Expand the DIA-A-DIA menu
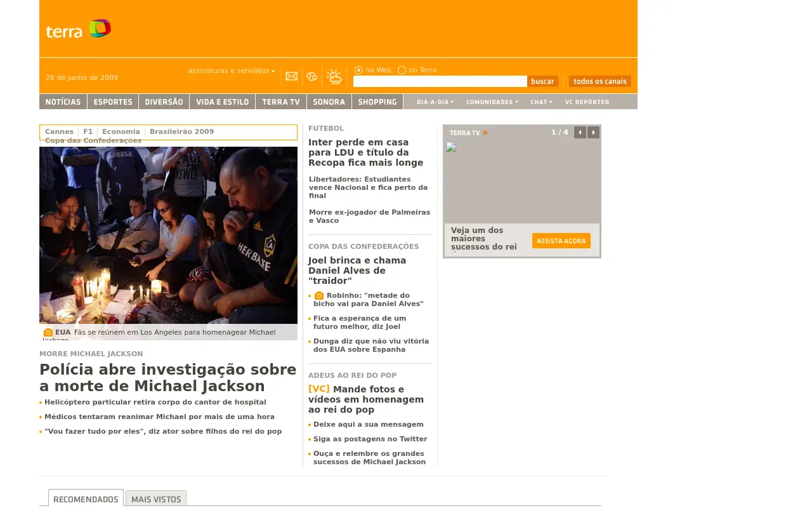Viewport: 812px width, 508px height. pos(435,102)
